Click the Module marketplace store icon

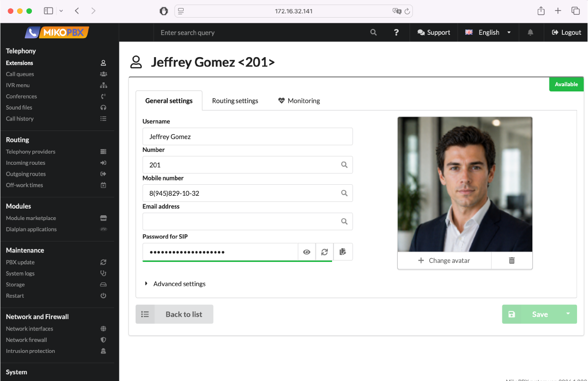tap(103, 218)
